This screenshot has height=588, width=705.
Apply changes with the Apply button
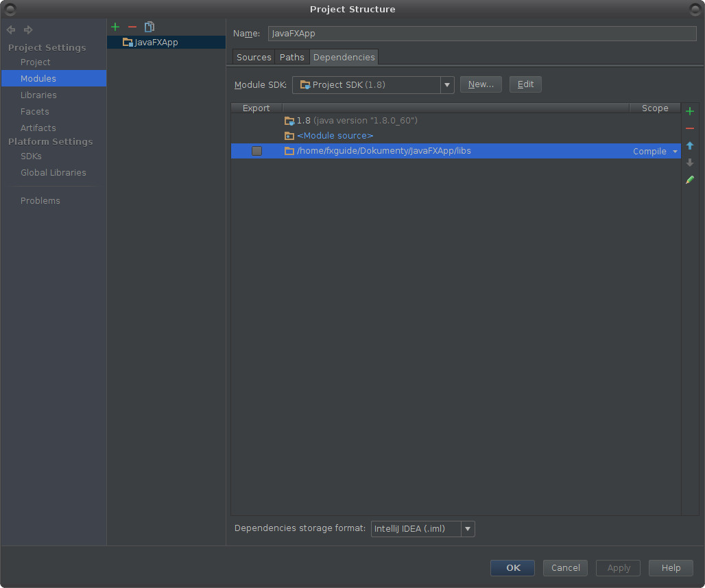click(x=617, y=567)
